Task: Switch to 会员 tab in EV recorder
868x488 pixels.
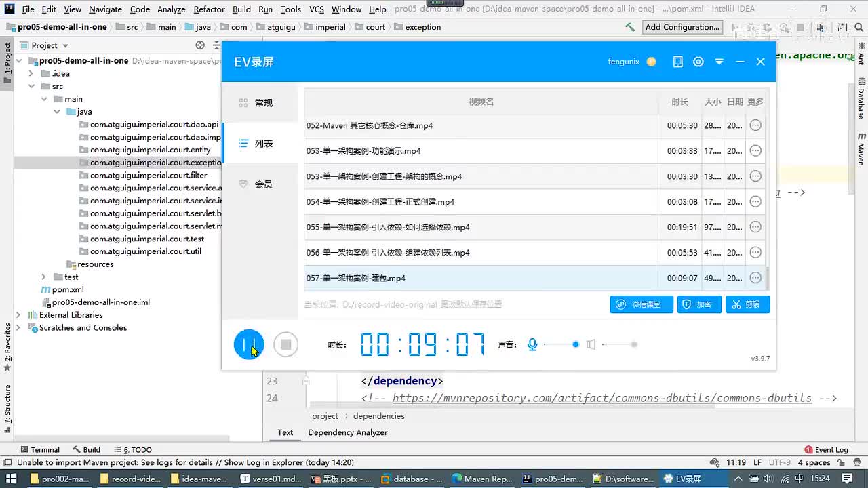Action: 260,184
